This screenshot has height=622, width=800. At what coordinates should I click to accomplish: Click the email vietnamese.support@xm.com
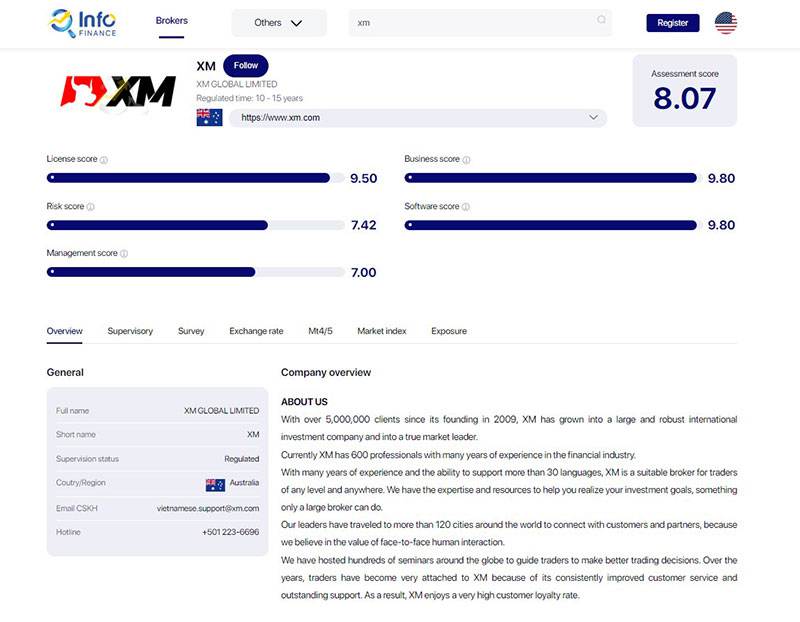pyautogui.click(x=208, y=509)
